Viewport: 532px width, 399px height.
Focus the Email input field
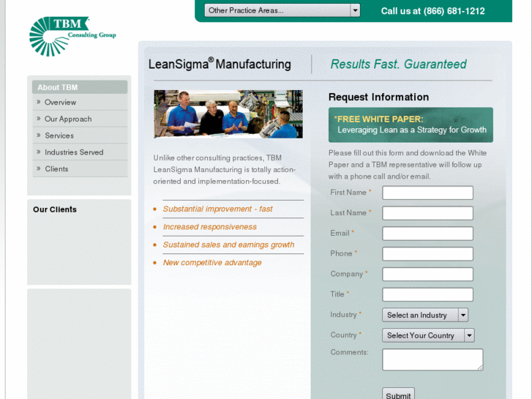[x=427, y=234]
